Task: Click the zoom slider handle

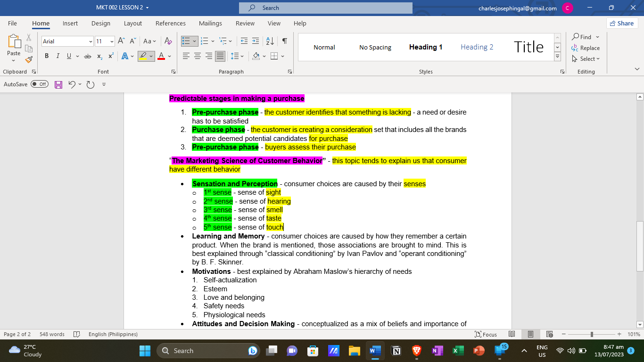Action: 592,334
